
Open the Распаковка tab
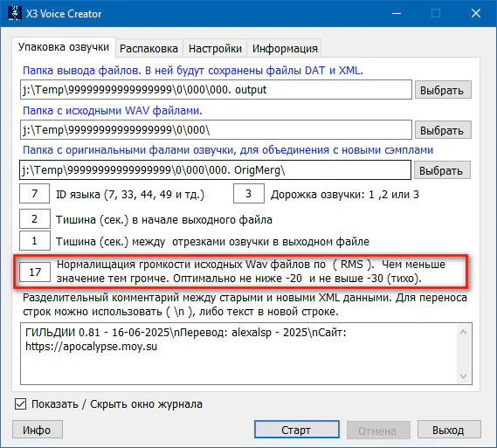tap(148, 49)
